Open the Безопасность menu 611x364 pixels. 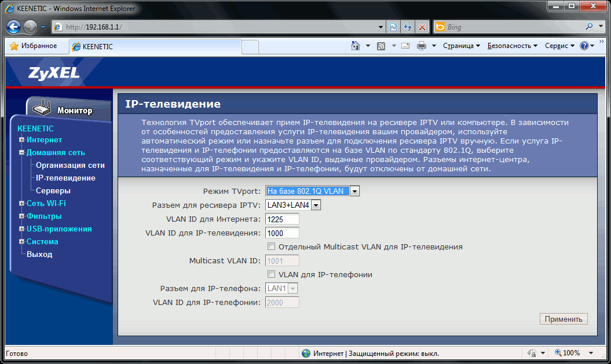[x=512, y=46]
